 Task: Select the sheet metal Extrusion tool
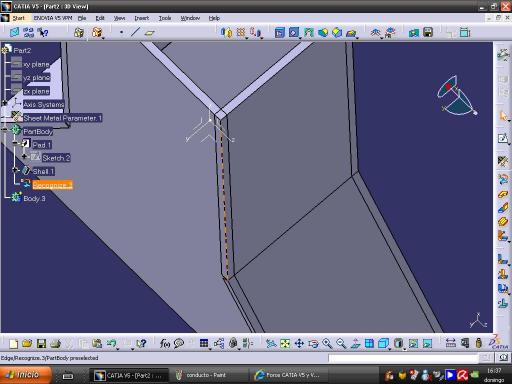pos(503,221)
